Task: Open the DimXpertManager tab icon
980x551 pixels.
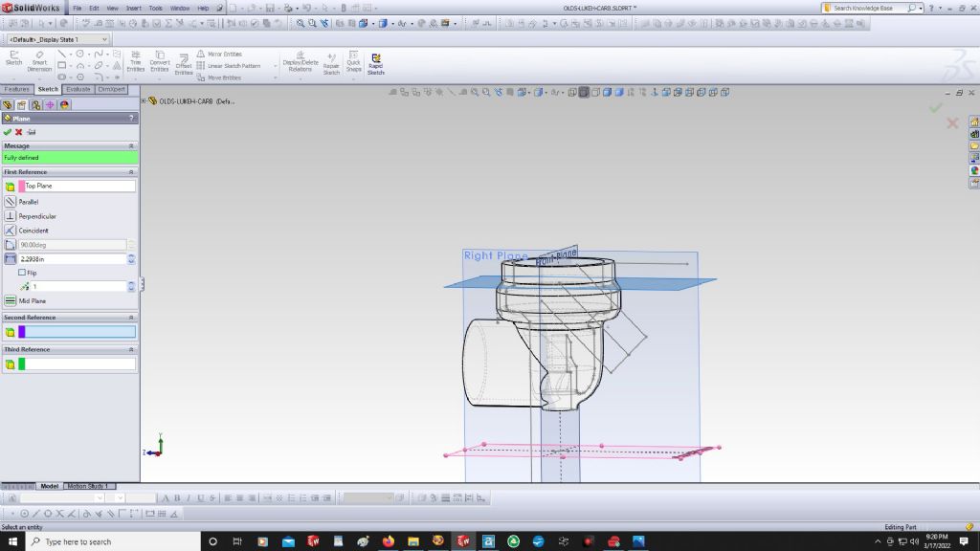Action: [50, 105]
